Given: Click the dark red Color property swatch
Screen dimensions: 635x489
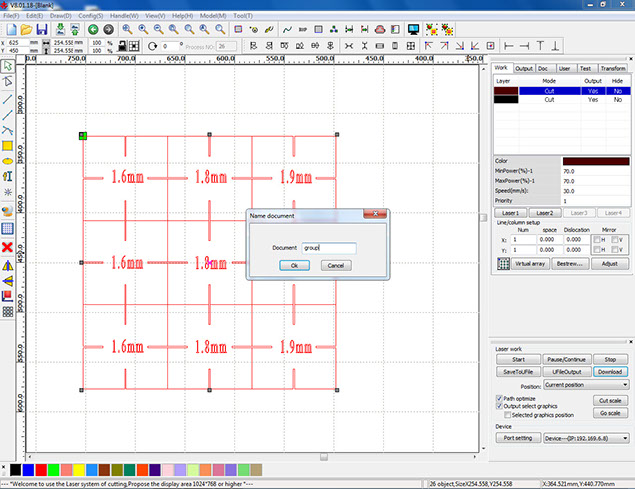Looking at the screenshot, I should (x=596, y=161).
